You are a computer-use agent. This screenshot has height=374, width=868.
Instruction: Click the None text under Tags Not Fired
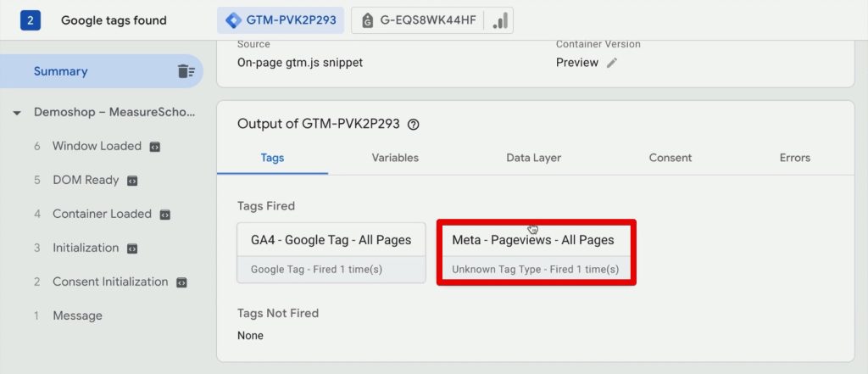(250, 335)
